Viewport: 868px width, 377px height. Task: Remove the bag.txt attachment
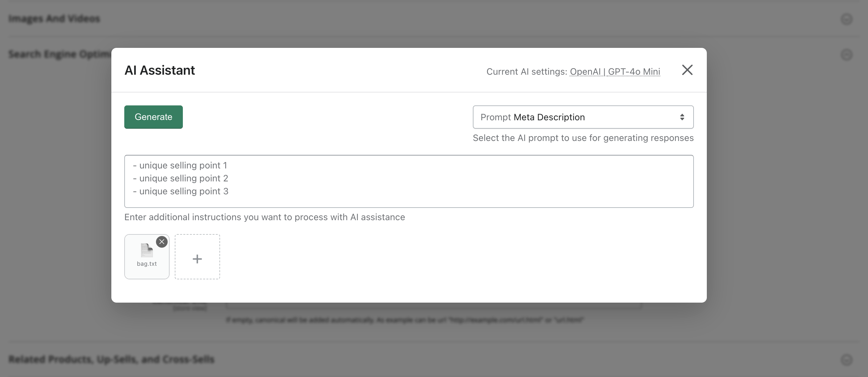162,242
